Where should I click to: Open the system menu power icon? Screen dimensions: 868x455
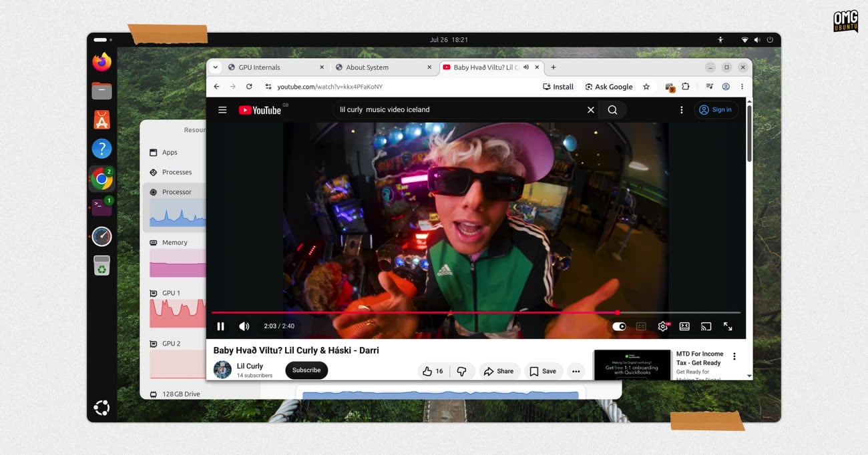pos(770,40)
